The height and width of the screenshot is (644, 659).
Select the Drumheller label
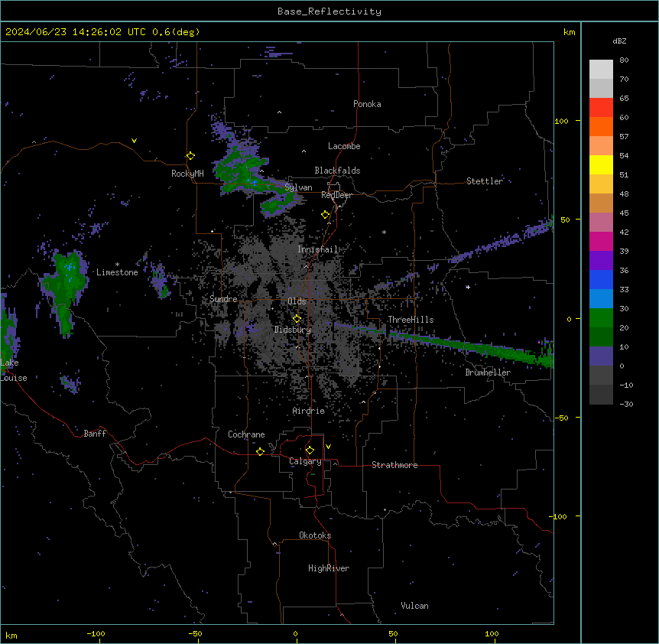pos(488,372)
